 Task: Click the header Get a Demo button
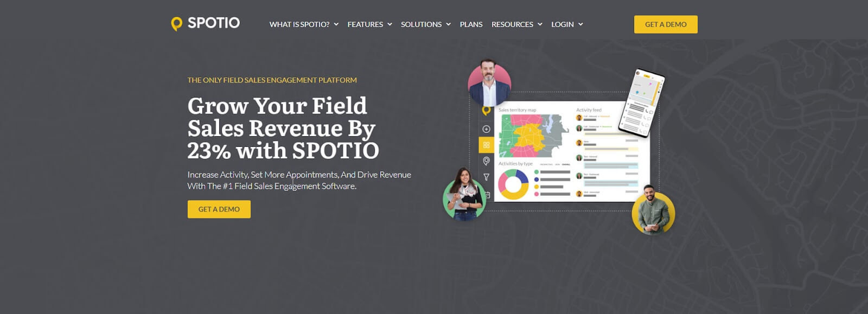[666, 24]
